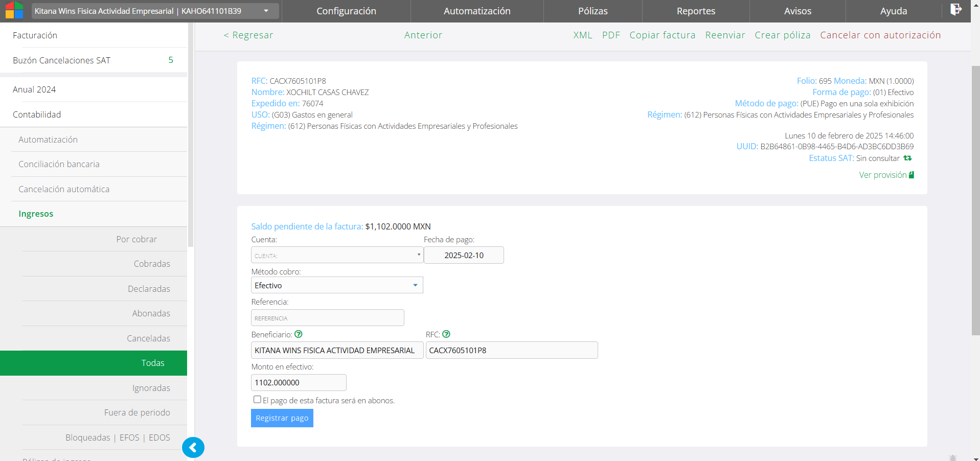The width and height of the screenshot is (980, 461).
Task: Click Cancelar con autorización link
Action: 880,35
